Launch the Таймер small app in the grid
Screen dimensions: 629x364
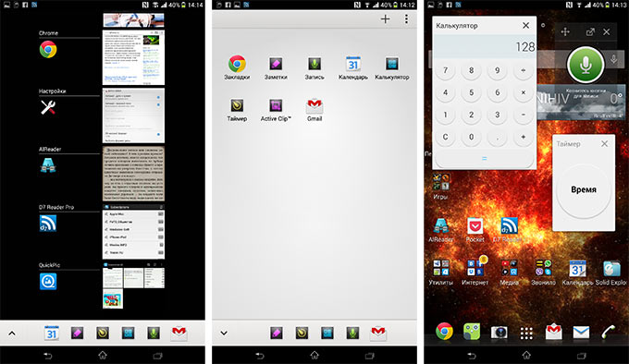point(237,110)
